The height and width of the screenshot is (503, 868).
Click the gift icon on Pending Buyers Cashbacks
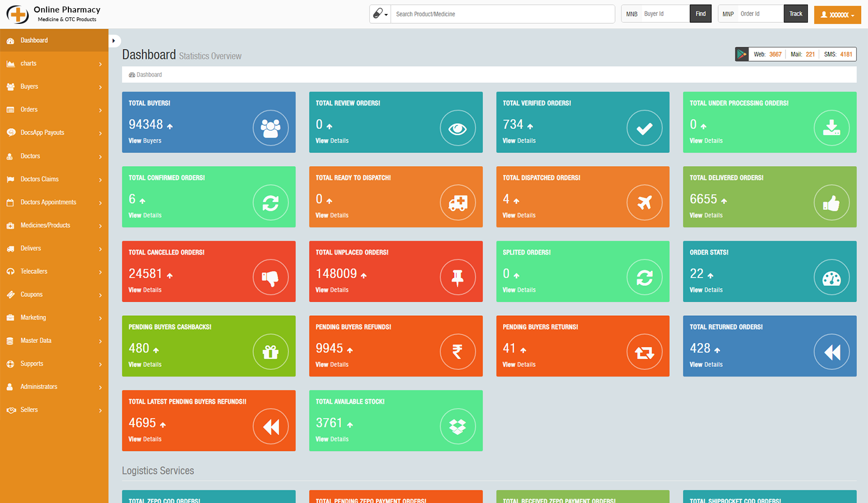coord(271,352)
